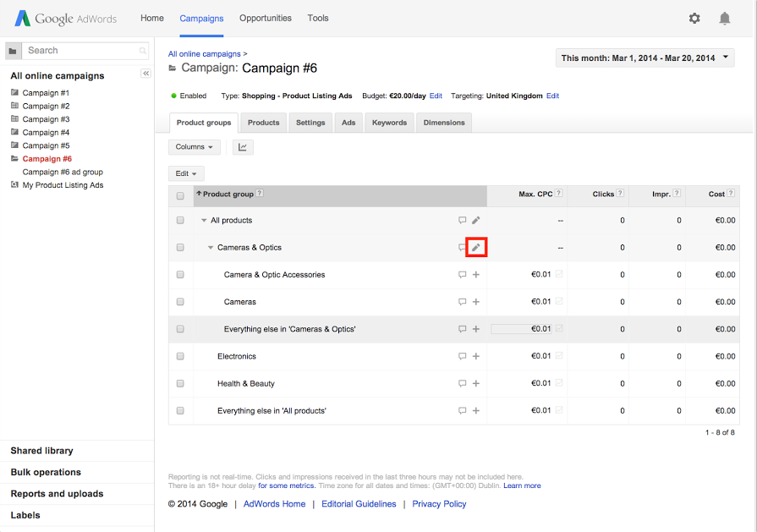This screenshot has width=757, height=532.
Task: Check the Cameras row checkbox
Action: click(x=180, y=302)
